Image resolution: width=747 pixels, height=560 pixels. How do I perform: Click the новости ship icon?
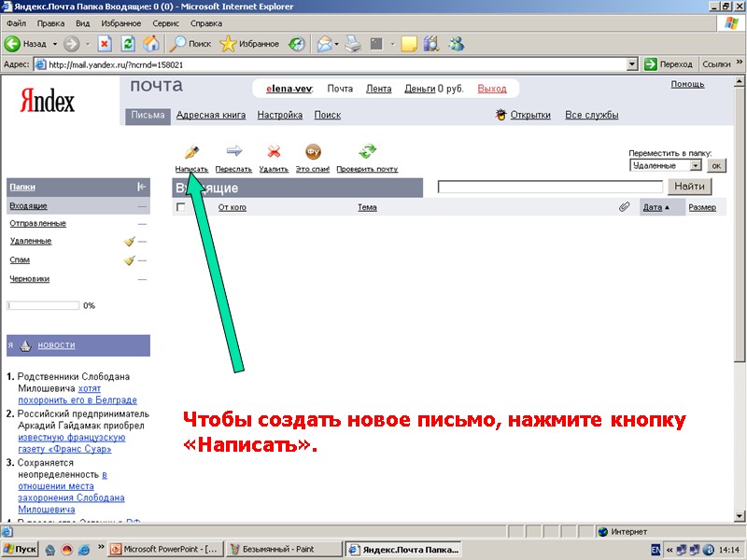[26, 345]
